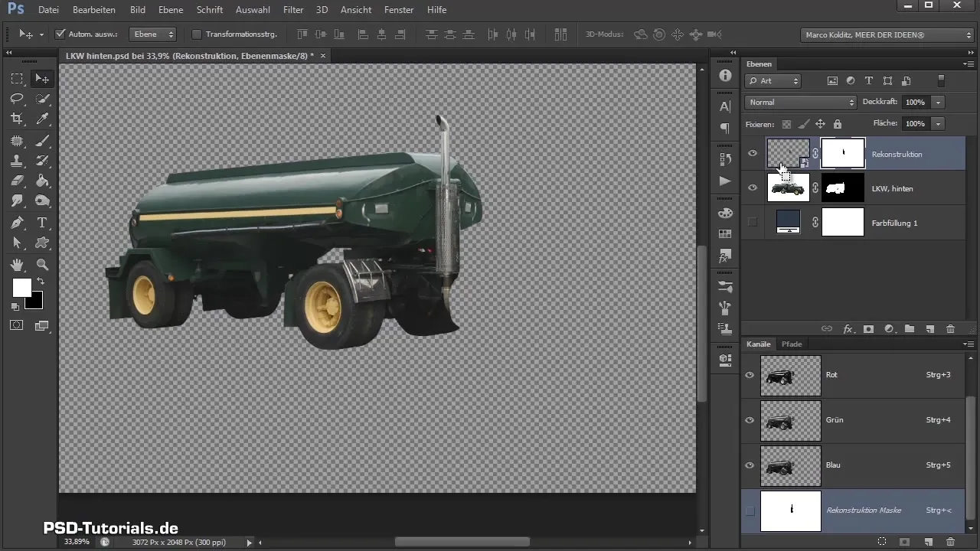
Task: Add a layer style with fx button
Action: tap(848, 328)
